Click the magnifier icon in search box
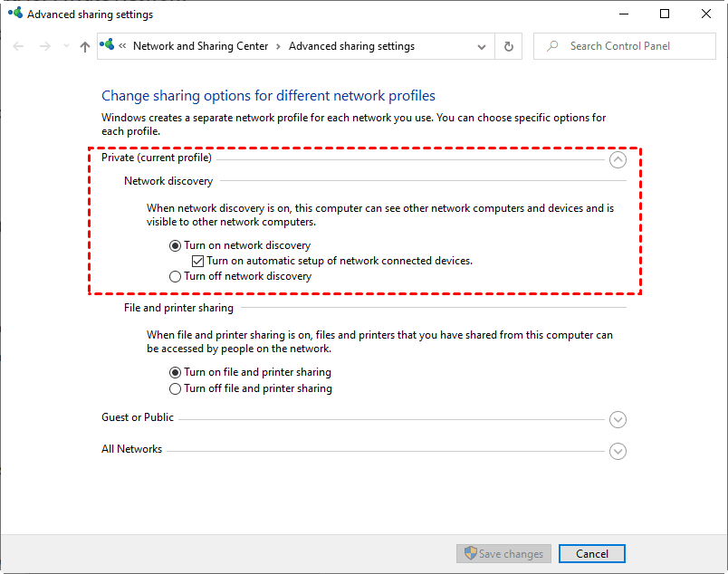Image resolution: width=728 pixels, height=574 pixels. click(x=551, y=46)
